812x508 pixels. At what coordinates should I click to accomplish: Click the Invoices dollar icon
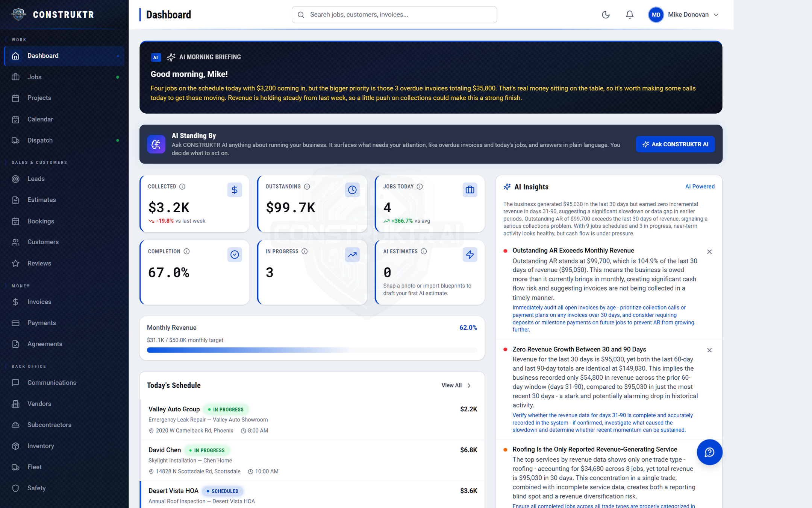click(x=15, y=302)
